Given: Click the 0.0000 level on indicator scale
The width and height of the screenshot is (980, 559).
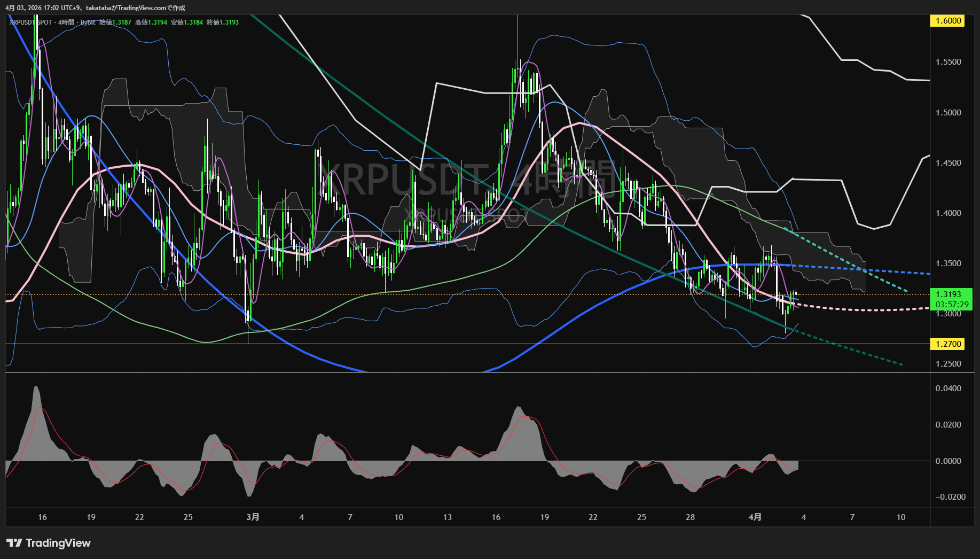Looking at the screenshot, I should [x=948, y=461].
